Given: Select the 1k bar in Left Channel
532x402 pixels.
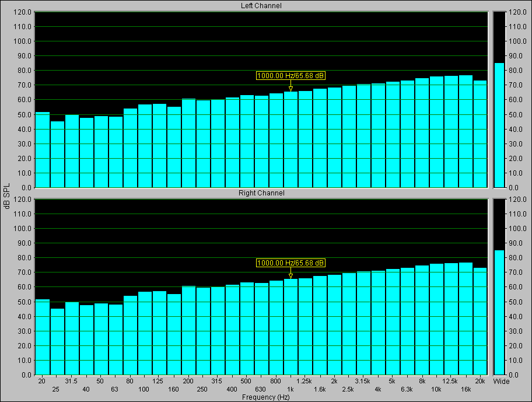Looking at the screenshot, I should coord(290,139).
